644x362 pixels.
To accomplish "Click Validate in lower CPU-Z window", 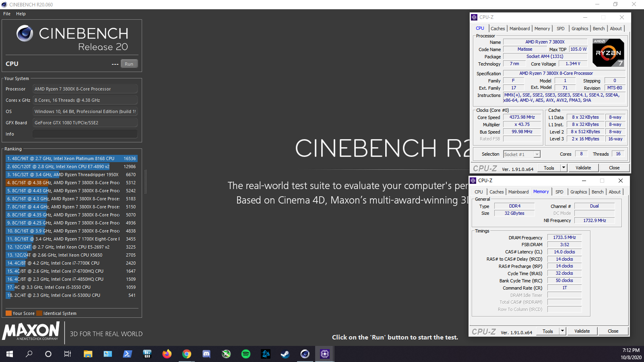I will [582, 331].
